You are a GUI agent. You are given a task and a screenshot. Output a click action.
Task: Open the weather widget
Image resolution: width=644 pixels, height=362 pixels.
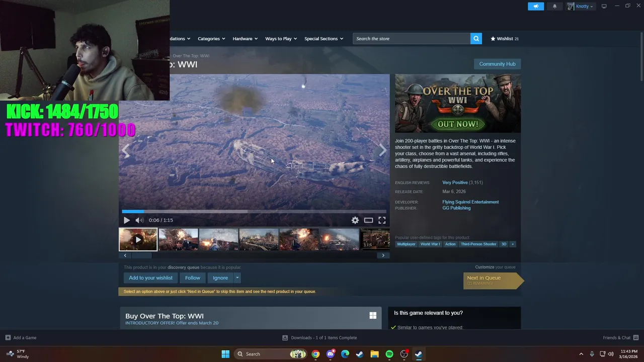coord(18,354)
